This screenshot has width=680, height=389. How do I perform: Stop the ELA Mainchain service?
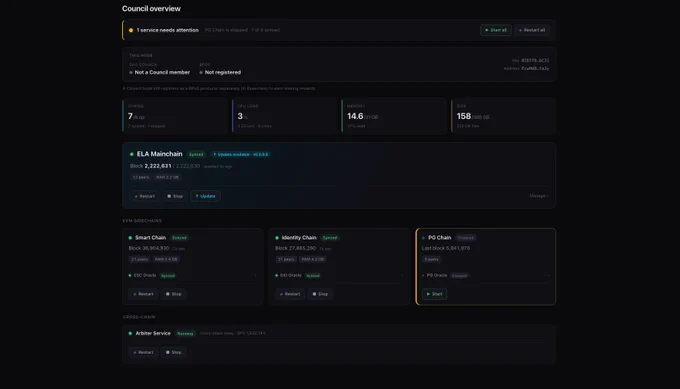pyautogui.click(x=175, y=196)
